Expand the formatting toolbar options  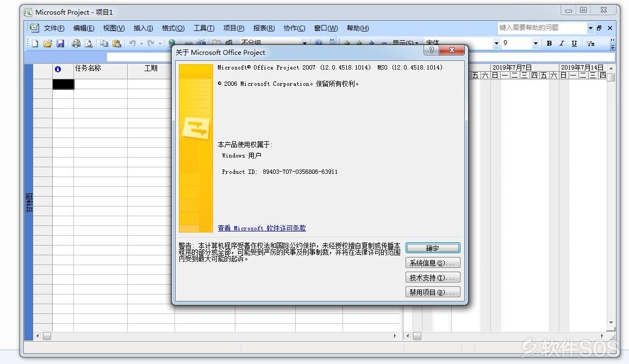click(x=612, y=43)
